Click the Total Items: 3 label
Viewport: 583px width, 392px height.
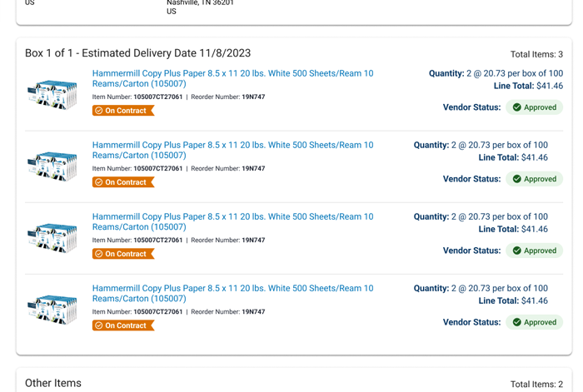coord(536,54)
